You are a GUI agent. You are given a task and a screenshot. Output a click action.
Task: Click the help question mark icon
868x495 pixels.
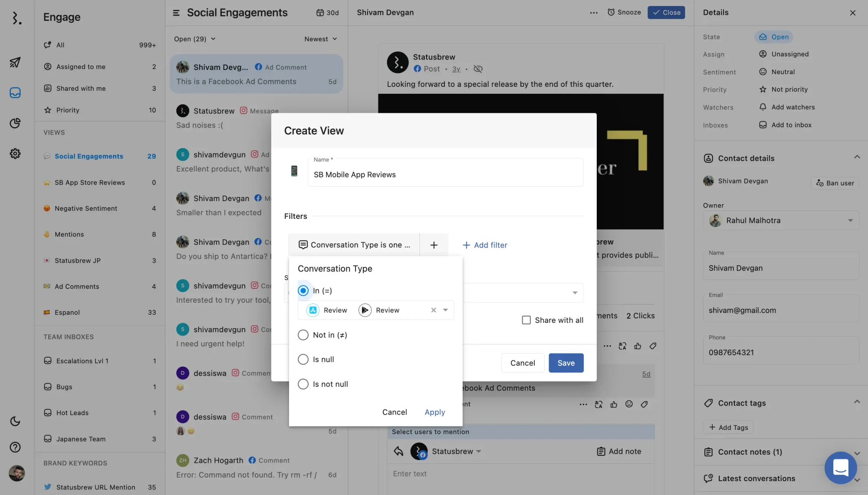click(x=15, y=447)
